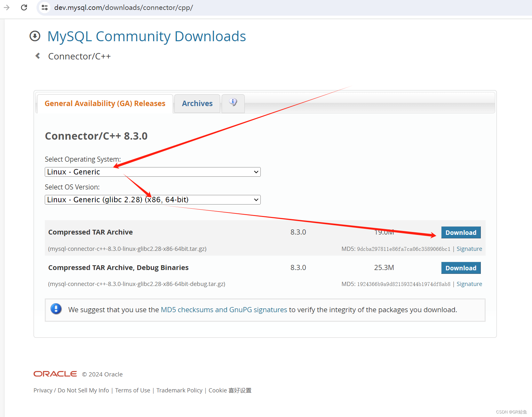Image resolution: width=532 pixels, height=417 pixels.
Task: Click MD5 hash 1924366b9a9d821593244b1974df8ab8
Action: point(404,284)
